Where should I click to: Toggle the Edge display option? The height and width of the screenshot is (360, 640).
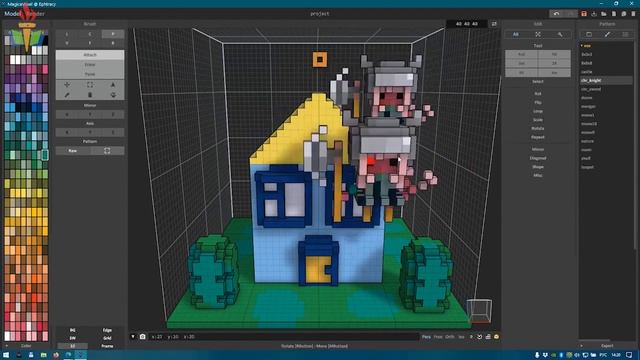(x=107, y=330)
